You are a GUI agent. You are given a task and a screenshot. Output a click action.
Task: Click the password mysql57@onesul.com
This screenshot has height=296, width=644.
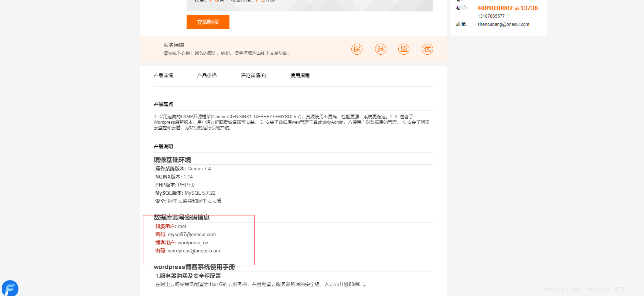tap(192, 234)
